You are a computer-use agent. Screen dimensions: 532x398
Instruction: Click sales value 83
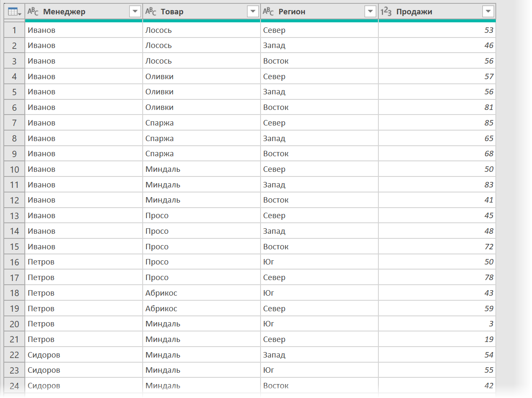(437, 185)
